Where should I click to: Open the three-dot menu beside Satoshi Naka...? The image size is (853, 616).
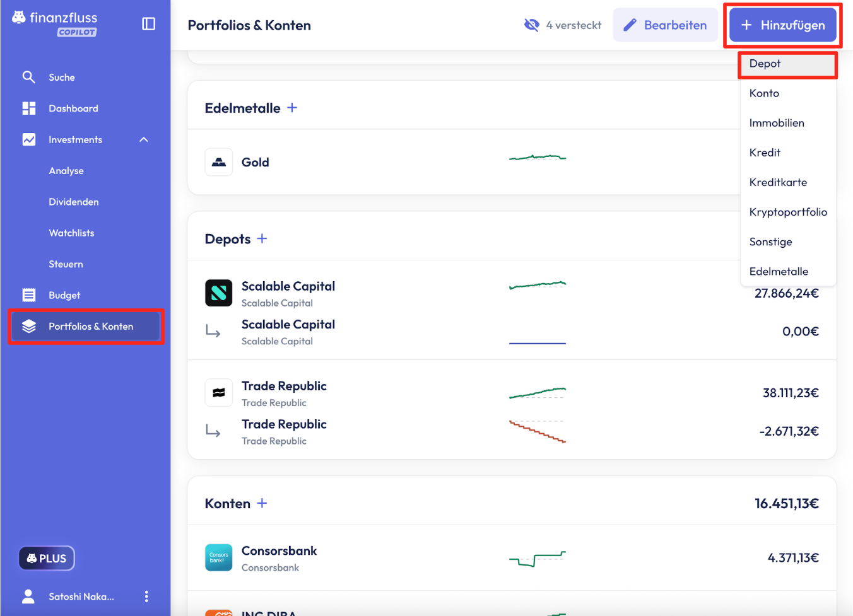[146, 596]
